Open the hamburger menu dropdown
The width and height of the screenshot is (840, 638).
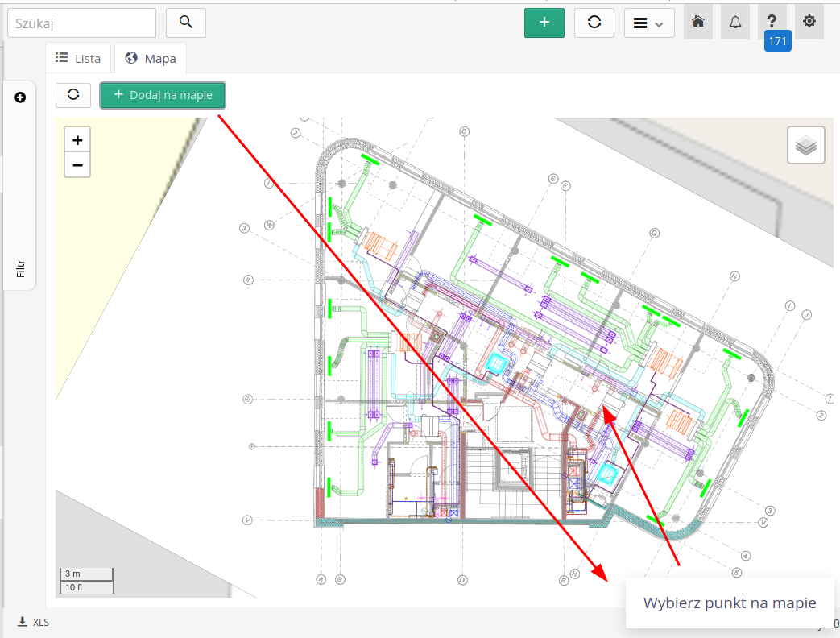click(x=649, y=23)
